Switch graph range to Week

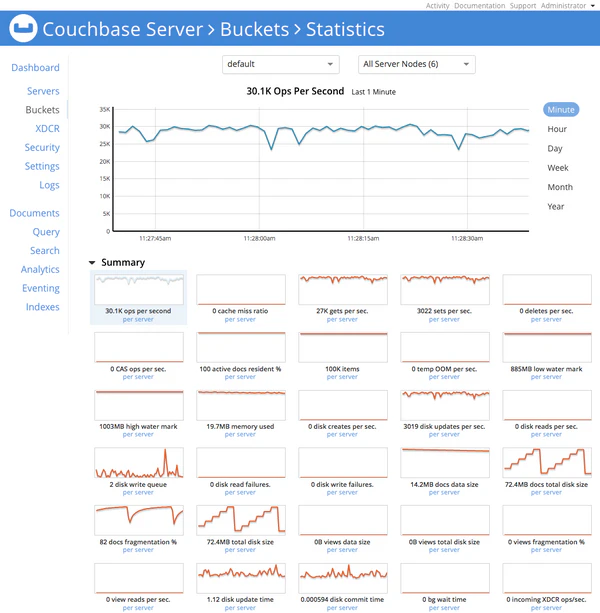(x=558, y=168)
